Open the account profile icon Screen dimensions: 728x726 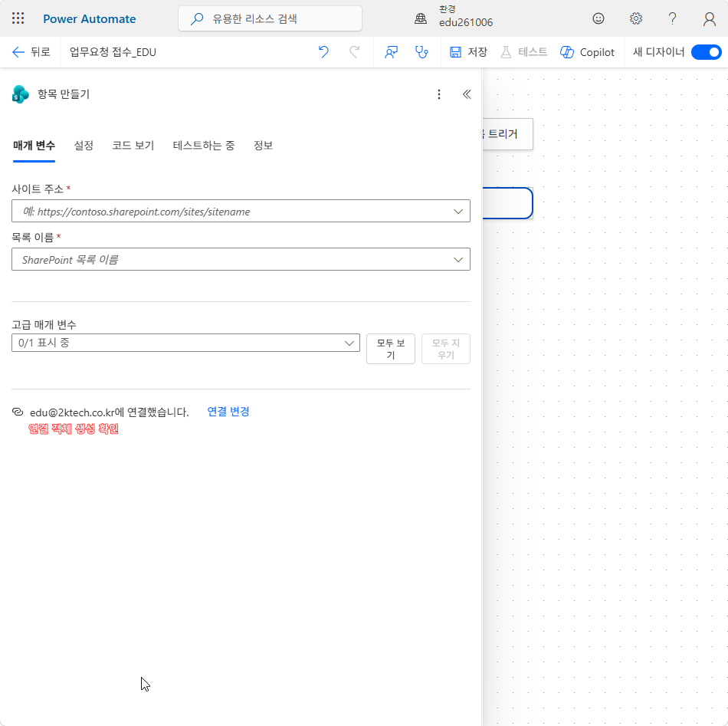pyautogui.click(x=709, y=19)
